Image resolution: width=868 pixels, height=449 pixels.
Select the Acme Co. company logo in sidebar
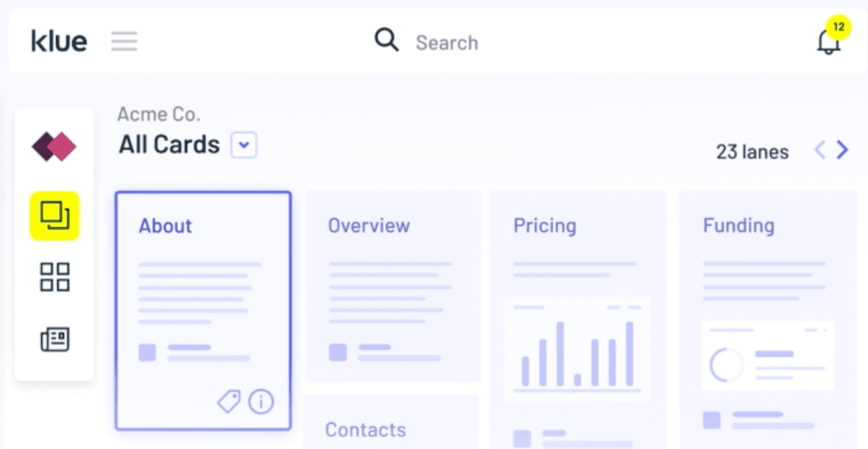(x=55, y=148)
